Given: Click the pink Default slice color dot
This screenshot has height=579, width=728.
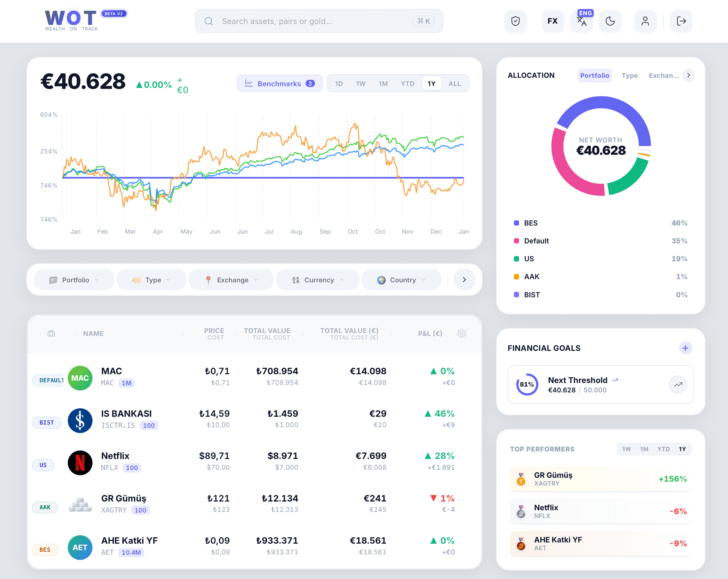Looking at the screenshot, I should pos(516,241).
